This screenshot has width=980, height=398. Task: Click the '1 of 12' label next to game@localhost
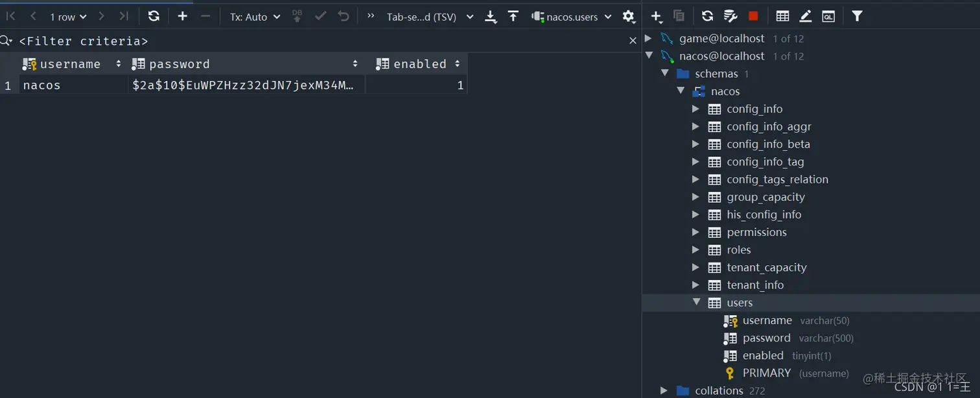[x=788, y=39]
